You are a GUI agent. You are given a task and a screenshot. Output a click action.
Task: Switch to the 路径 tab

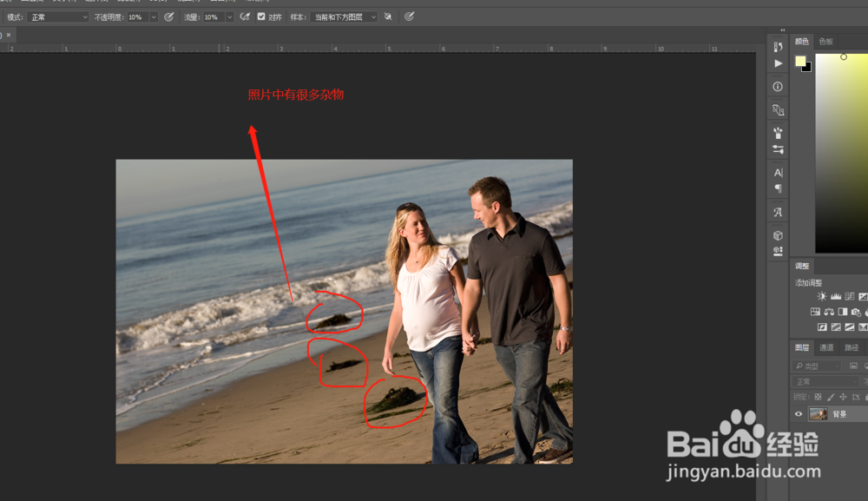pos(852,347)
